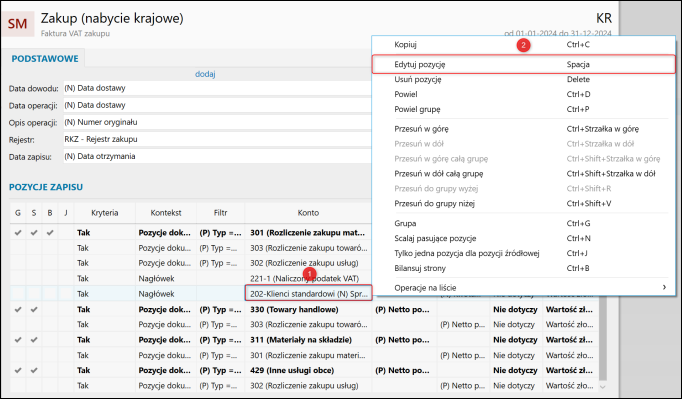
Task: Toggle G checkmark in row 330 Towary handlowe
Action: coord(18,310)
